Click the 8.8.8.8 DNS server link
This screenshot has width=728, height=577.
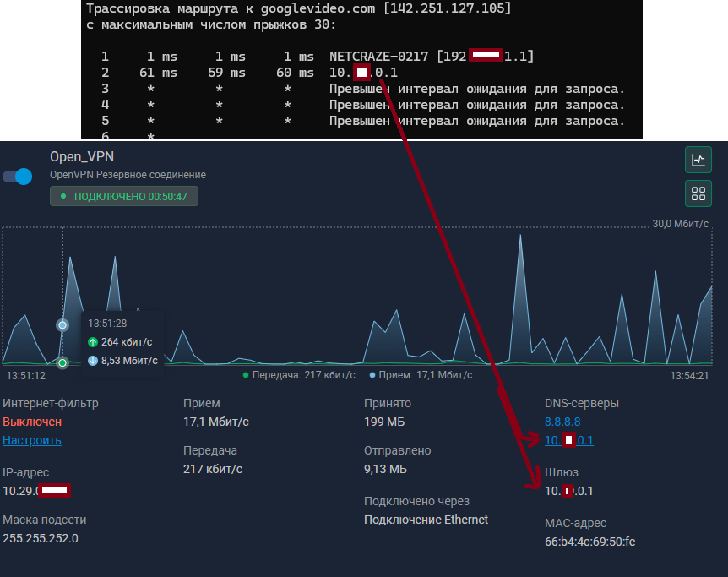point(562,422)
